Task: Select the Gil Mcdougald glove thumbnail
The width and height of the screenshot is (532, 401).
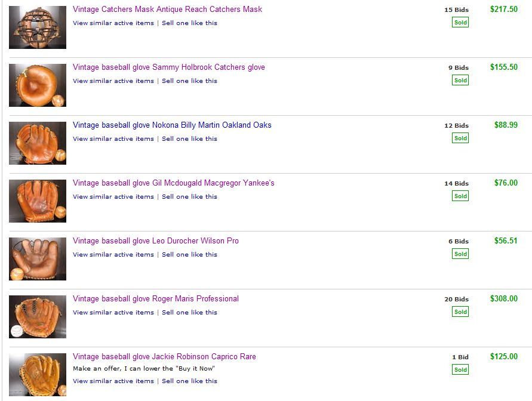Action: (x=38, y=201)
